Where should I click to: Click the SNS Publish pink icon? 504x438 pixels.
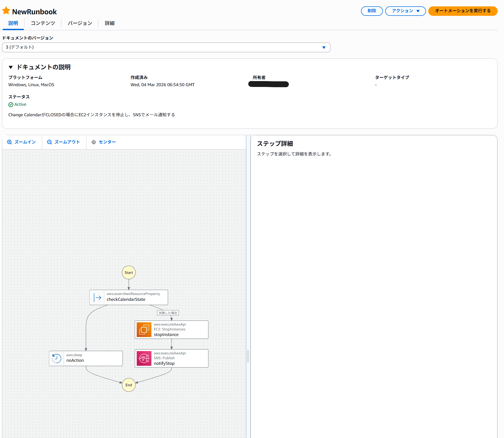[144, 358]
